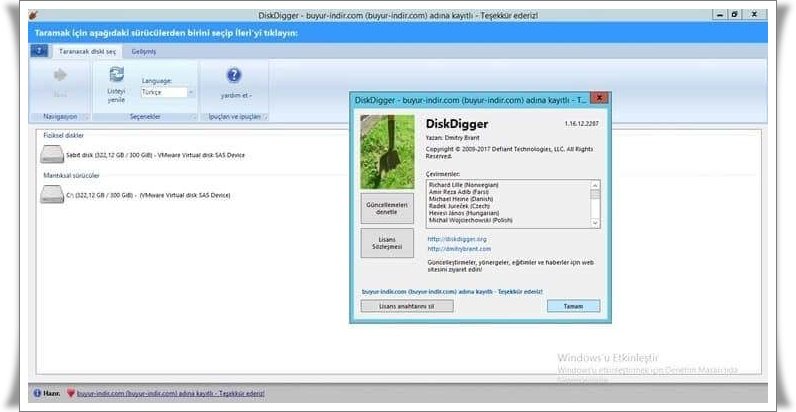The width and height of the screenshot is (796, 412).
Task: Click the C:\ (322,12 GB) drive text
Action: coord(148,195)
